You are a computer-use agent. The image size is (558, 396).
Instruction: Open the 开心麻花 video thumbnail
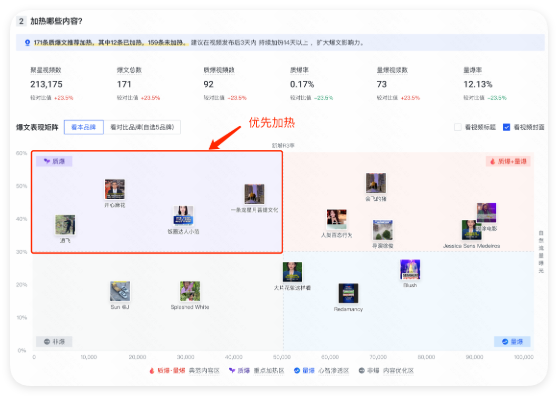pyautogui.click(x=115, y=189)
